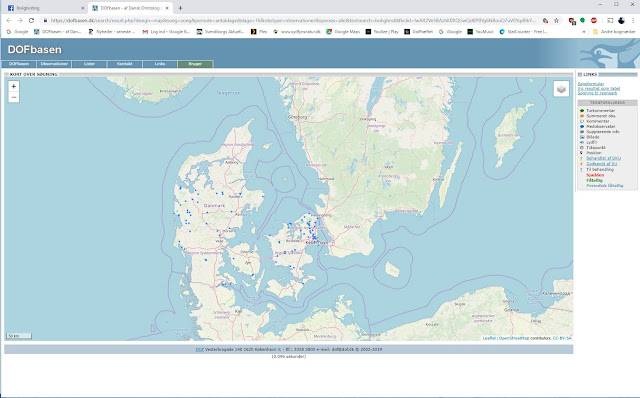The width and height of the screenshot is (640, 398).
Task: Expand the hidden bookmarks chevron
Action: [584, 31]
